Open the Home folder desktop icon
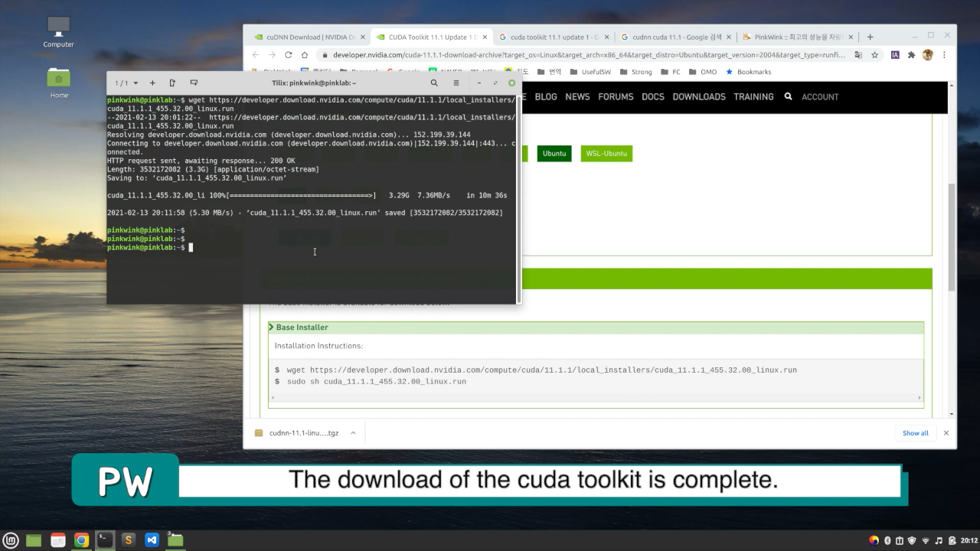The image size is (980, 551). [59, 83]
